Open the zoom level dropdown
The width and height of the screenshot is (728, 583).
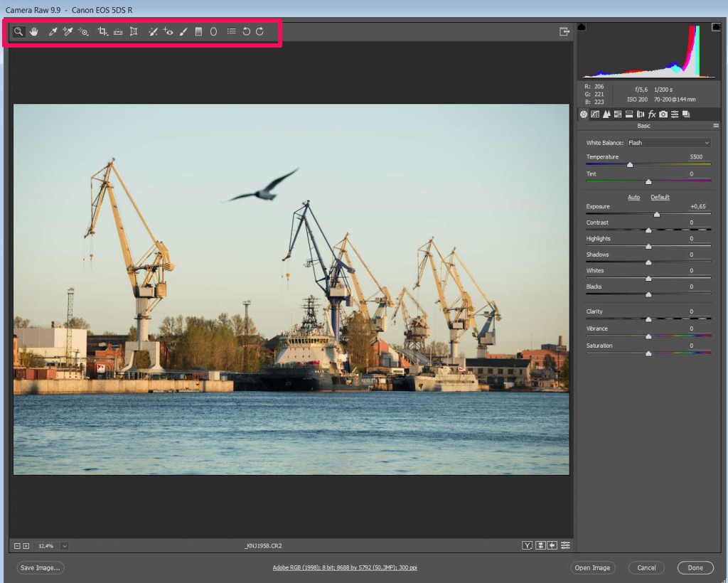coord(65,546)
